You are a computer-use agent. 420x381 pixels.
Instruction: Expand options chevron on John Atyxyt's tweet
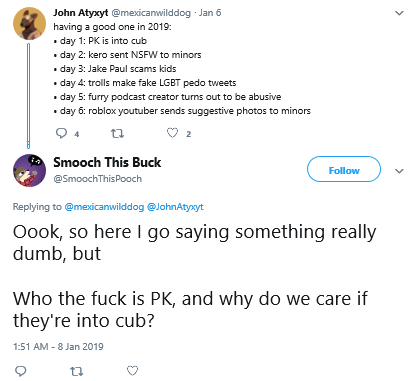pyautogui.click(x=399, y=13)
